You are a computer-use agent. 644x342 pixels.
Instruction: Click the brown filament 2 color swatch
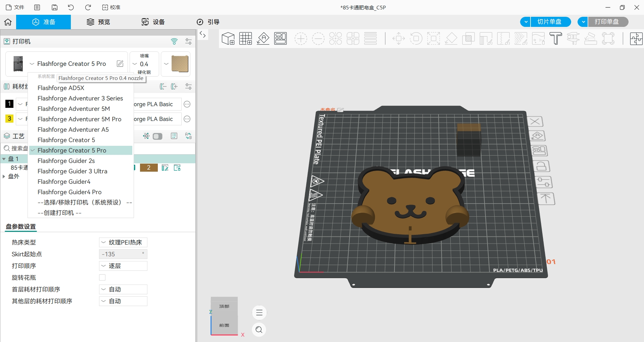[x=149, y=168]
